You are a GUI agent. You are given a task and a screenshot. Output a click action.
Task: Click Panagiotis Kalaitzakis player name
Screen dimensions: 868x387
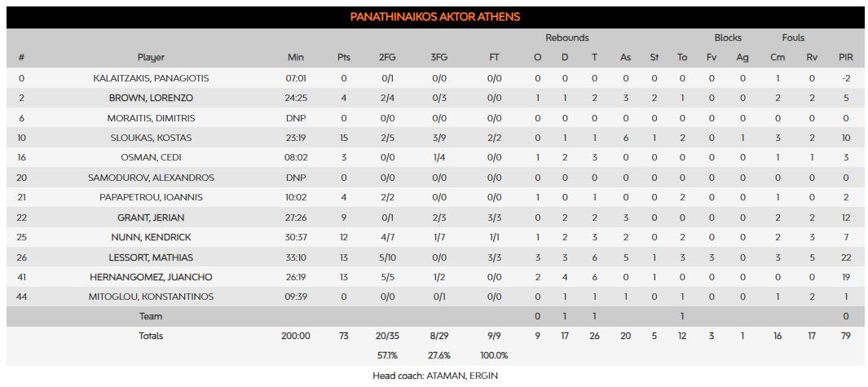(152, 78)
